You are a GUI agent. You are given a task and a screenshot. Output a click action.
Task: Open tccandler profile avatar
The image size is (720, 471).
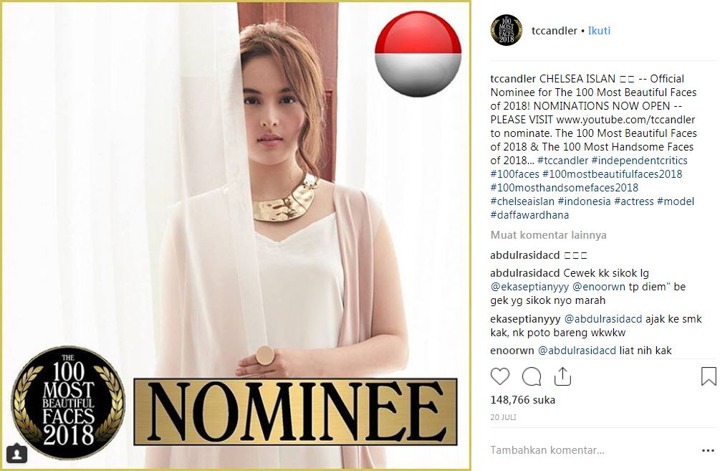[506, 30]
